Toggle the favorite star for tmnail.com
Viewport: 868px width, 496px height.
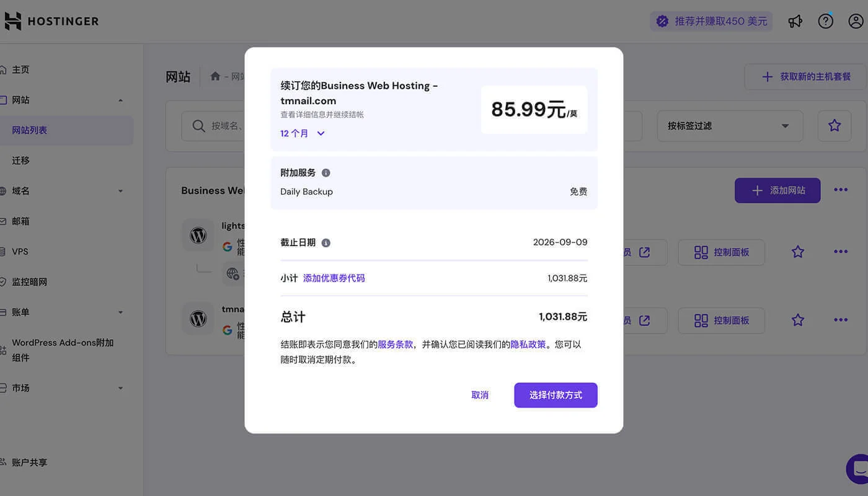(x=797, y=320)
